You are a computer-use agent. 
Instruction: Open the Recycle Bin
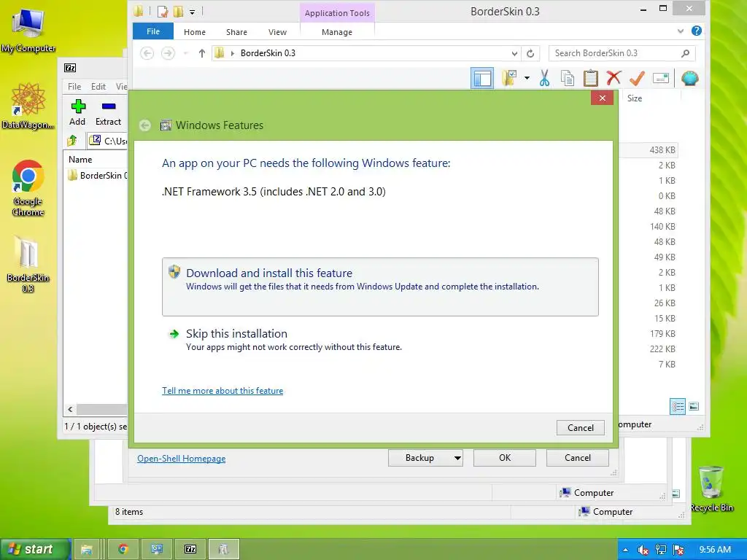(x=711, y=489)
